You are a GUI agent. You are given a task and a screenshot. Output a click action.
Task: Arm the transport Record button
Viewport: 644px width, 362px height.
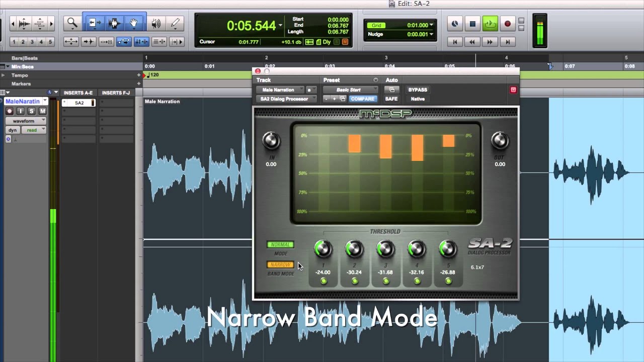[x=508, y=24]
